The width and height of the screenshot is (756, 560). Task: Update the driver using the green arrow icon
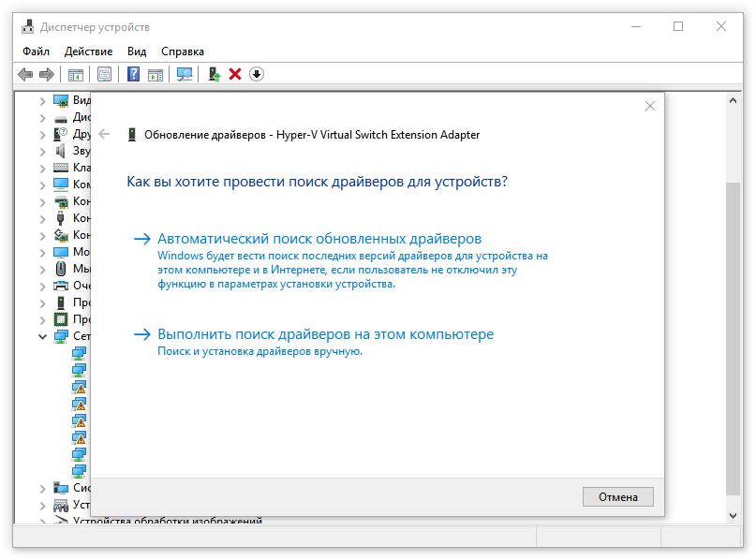click(215, 74)
